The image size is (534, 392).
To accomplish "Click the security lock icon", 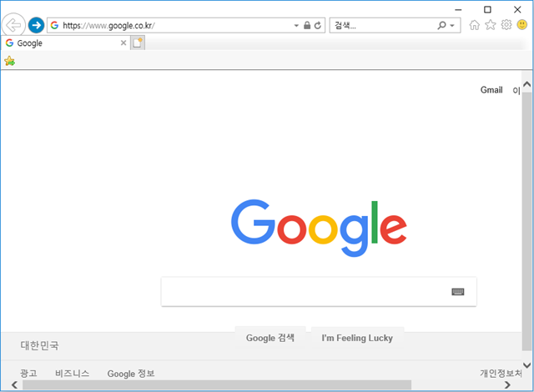I will (x=307, y=25).
